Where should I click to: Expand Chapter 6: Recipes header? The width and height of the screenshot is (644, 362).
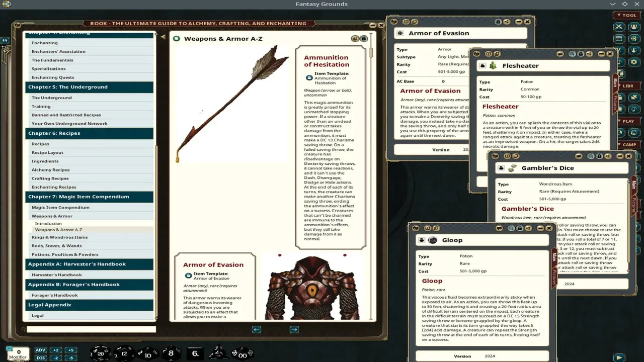coord(90,133)
